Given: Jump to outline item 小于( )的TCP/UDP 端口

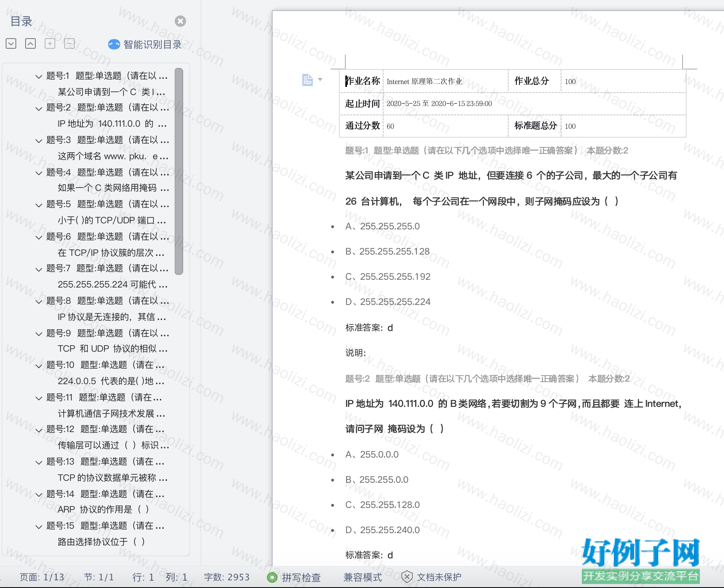Looking at the screenshot, I should point(112,220).
